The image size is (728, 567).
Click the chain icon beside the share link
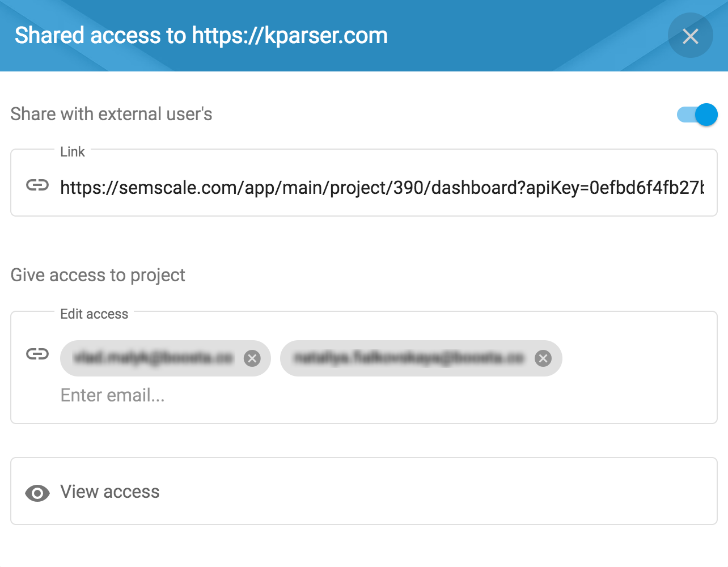[37, 185]
